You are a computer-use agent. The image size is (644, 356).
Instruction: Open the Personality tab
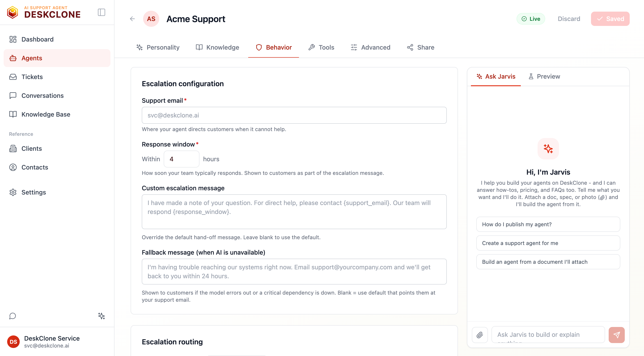pos(158,47)
